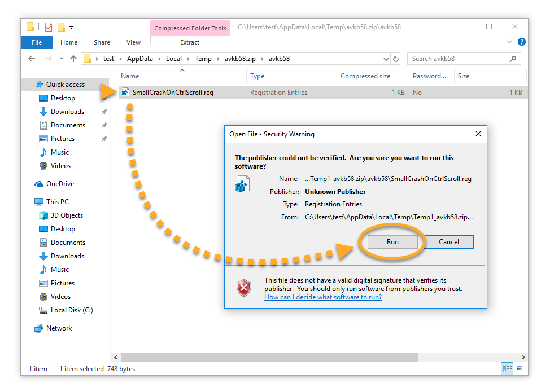Open Downloads under This PC
Screen dimensions: 550x392
coord(67,256)
